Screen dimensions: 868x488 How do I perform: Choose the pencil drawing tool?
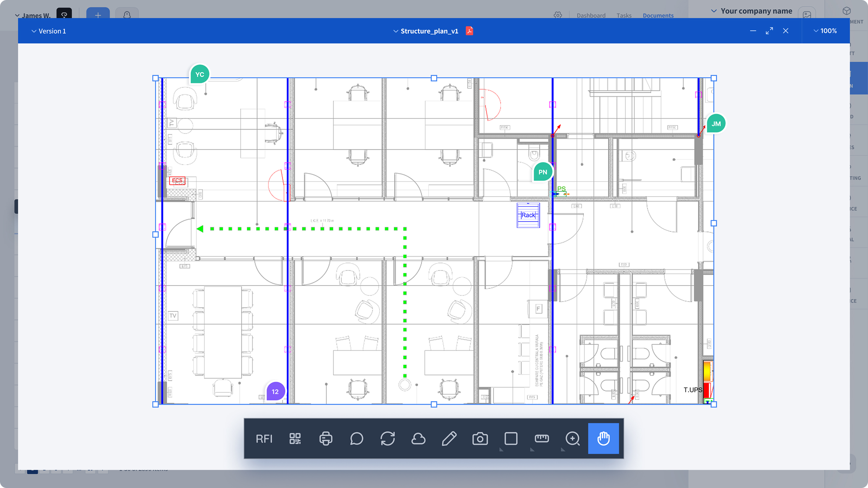[449, 439]
